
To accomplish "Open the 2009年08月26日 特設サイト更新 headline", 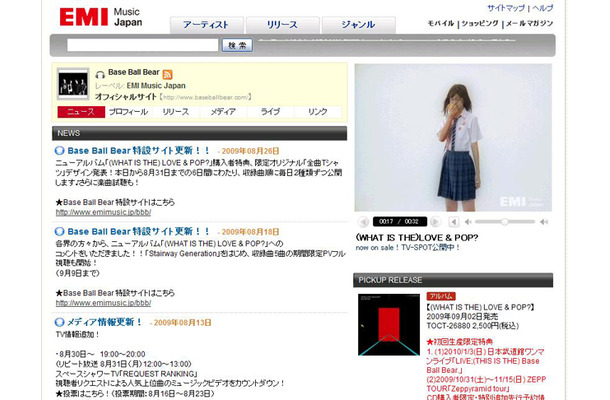I will [x=138, y=151].
